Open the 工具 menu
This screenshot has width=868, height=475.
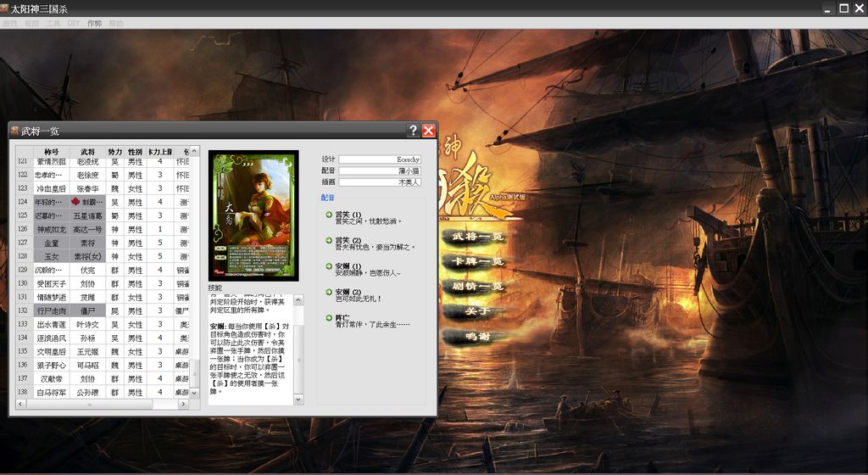pos(53,23)
